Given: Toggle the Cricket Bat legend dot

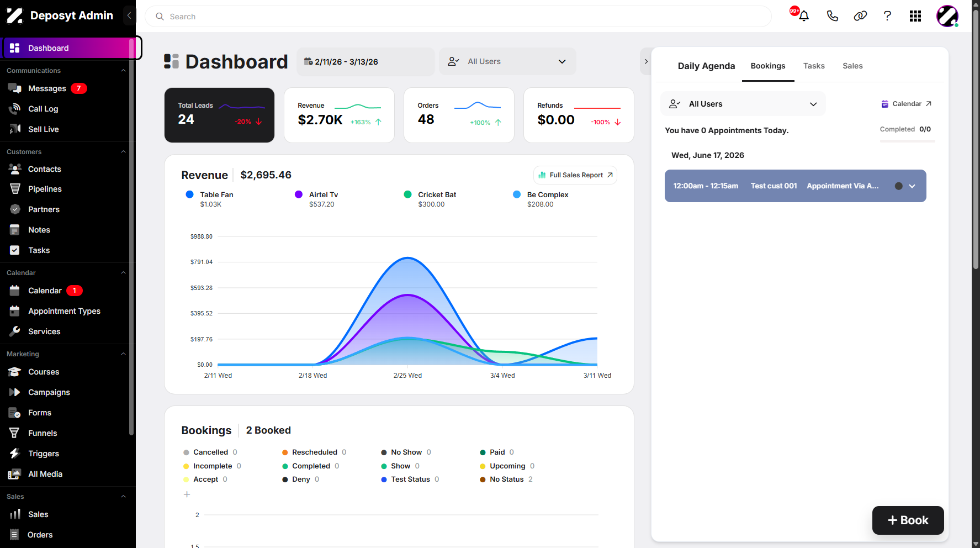Looking at the screenshot, I should click(x=407, y=194).
